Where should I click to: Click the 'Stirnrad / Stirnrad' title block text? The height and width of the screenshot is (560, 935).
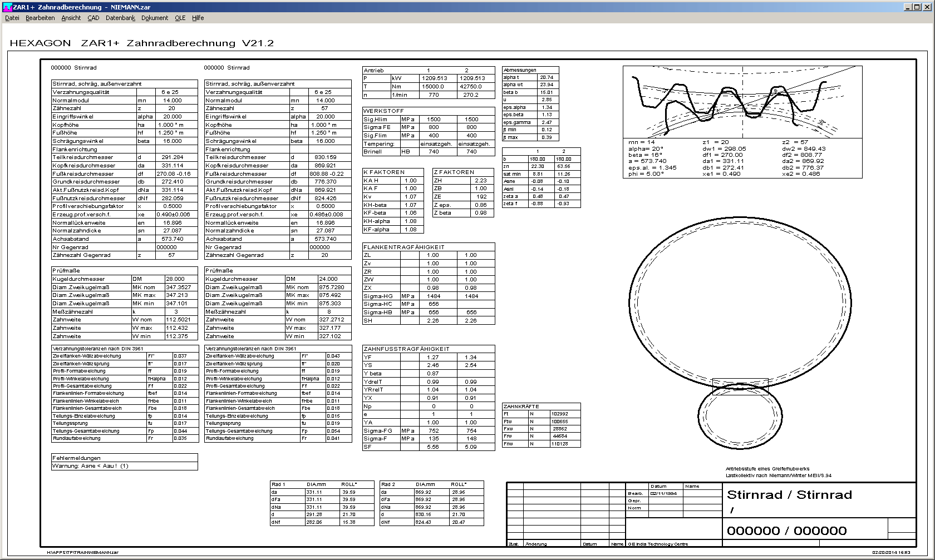[789, 495]
